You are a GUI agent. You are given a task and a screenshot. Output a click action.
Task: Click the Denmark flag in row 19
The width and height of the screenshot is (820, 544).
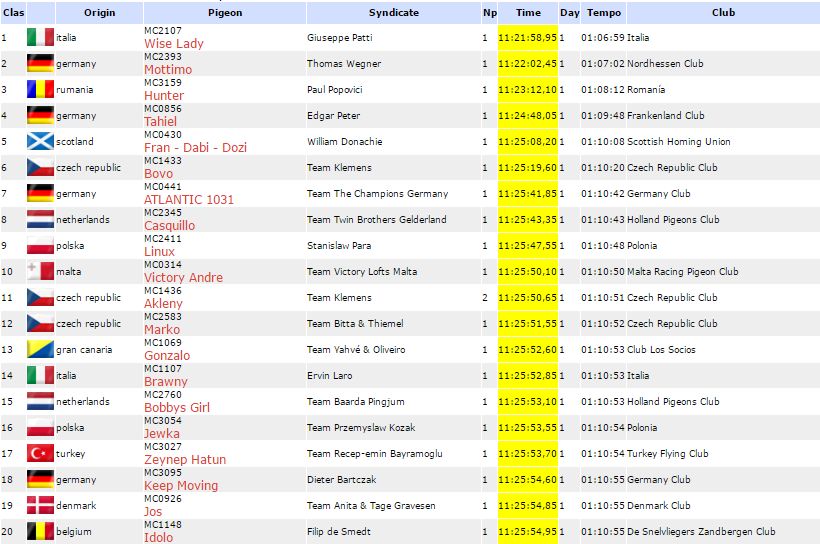click(40, 505)
